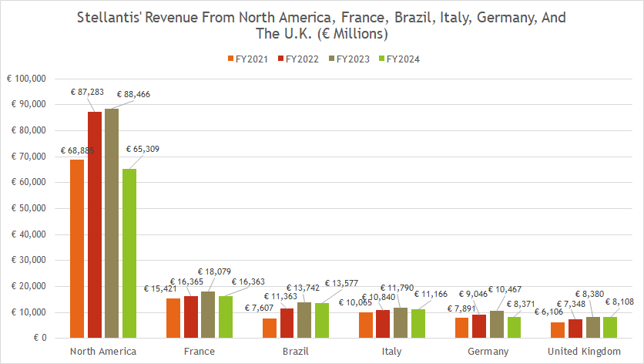Click the € 50,000 y-axis value
The width and height of the screenshot is (644, 364).
(x=29, y=208)
